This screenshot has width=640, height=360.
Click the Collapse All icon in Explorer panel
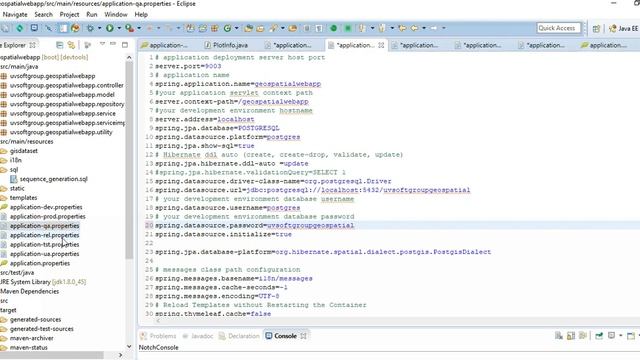60,45
